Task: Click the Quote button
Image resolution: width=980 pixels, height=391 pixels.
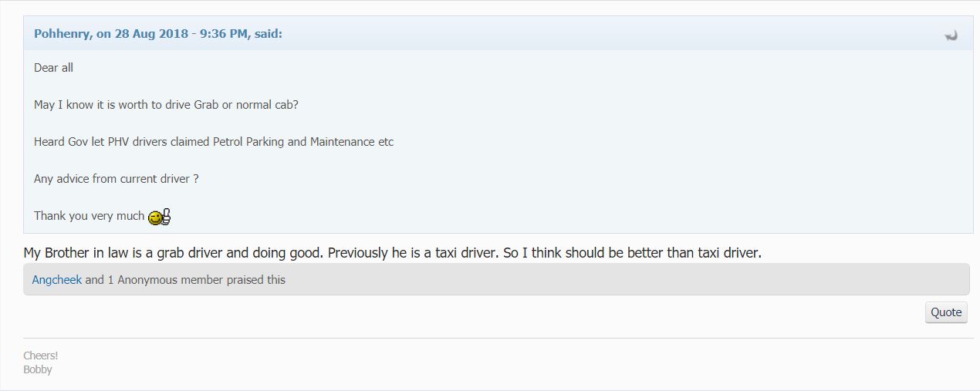Action: click(946, 312)
